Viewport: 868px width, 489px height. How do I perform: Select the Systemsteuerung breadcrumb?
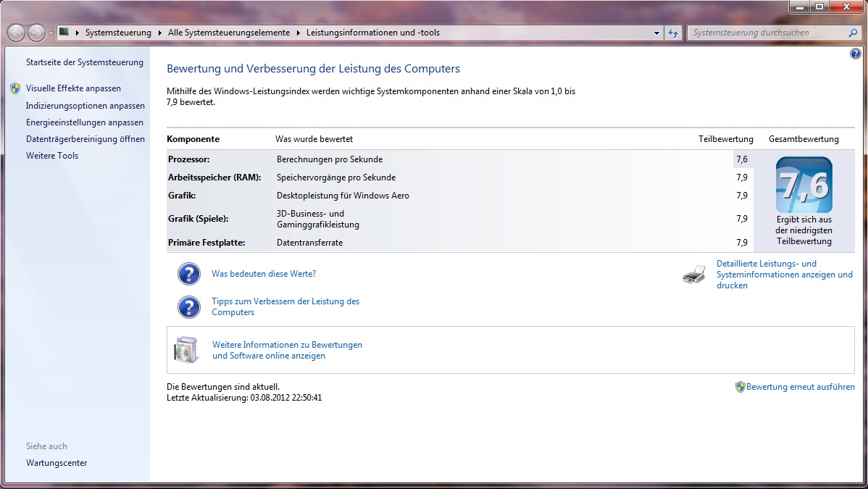click(118, 33)
